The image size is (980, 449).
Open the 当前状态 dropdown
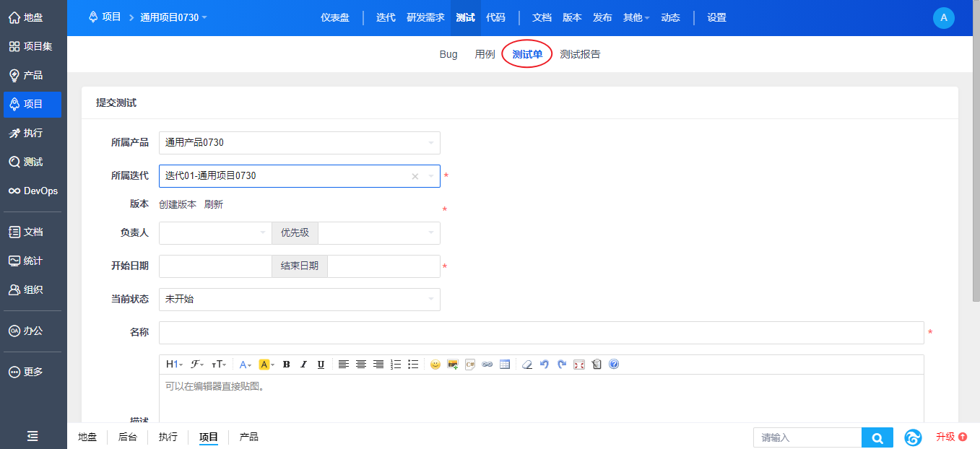(299, 300)
